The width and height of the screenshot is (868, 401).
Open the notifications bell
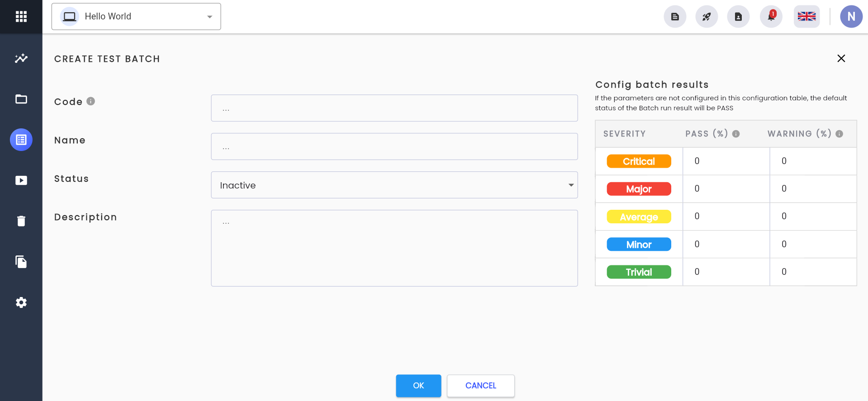tap(771, 17)
